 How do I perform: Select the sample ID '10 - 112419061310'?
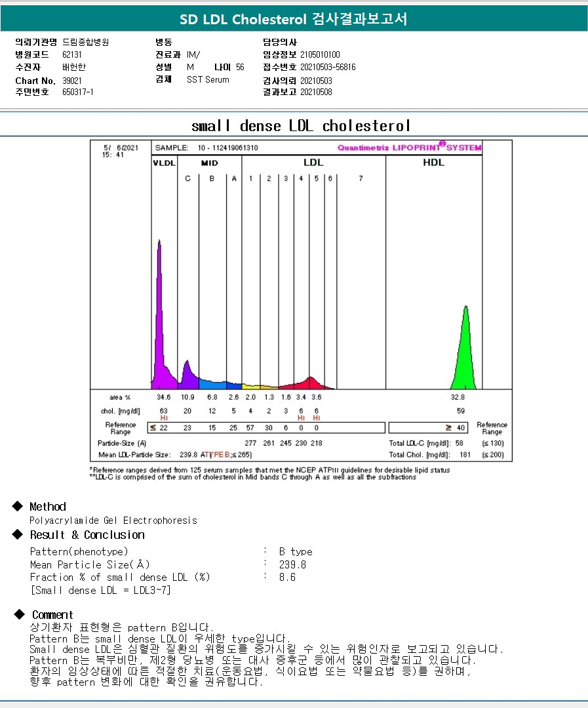coord(227,147)
